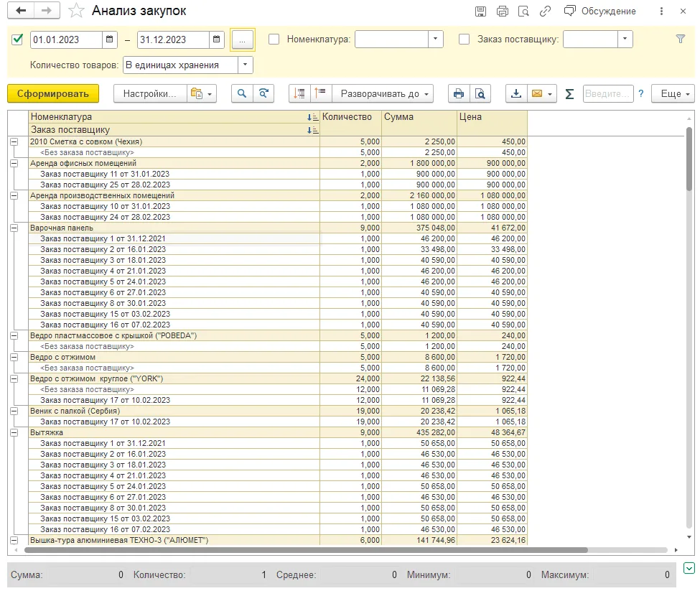
Task: Click the find-next refresh search icon
Action: pyautogui.click(x=263, y=94)
